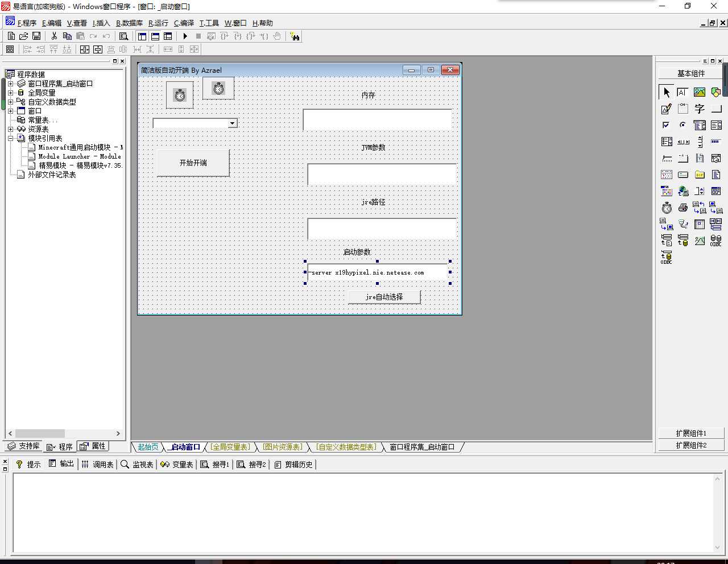728x564 pixels.
Task: Save the project with the floppy disk icon
Action: [x=36, y=36]
